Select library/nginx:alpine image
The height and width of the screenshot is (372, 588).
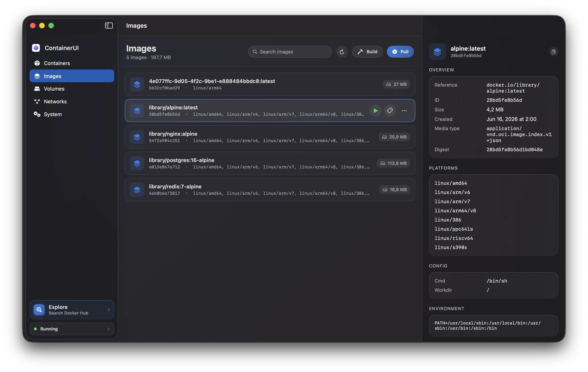click(x=270, y=137)
